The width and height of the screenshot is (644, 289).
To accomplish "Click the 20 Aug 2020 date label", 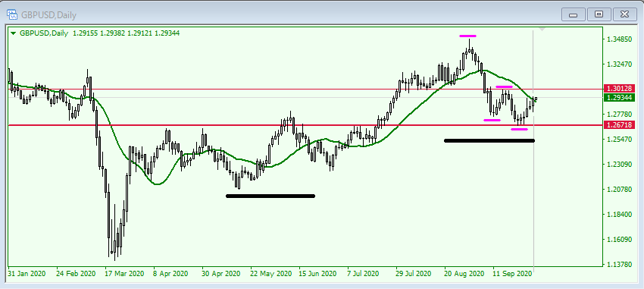I will point(464,273).
